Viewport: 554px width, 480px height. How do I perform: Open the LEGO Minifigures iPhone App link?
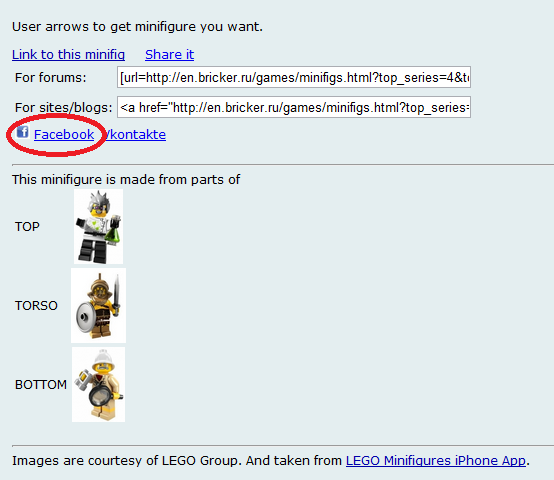click(x=436, y=461)
